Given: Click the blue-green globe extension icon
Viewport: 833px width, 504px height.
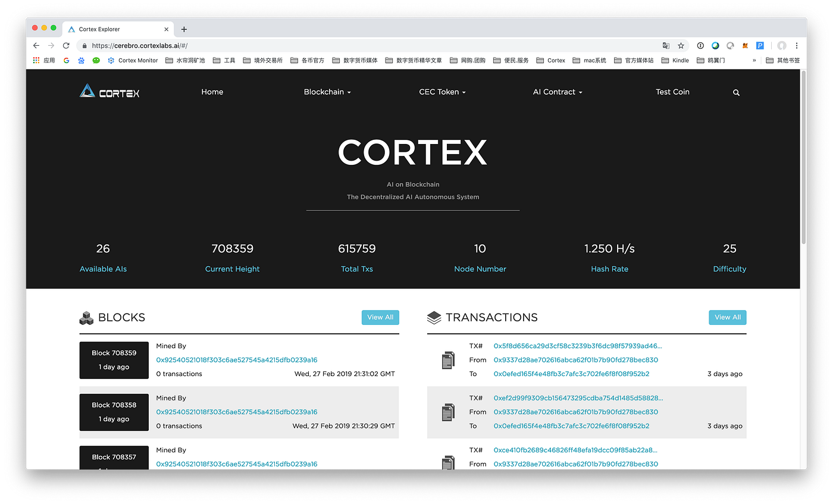Looking at the screenshot, I should pos(715,45).
